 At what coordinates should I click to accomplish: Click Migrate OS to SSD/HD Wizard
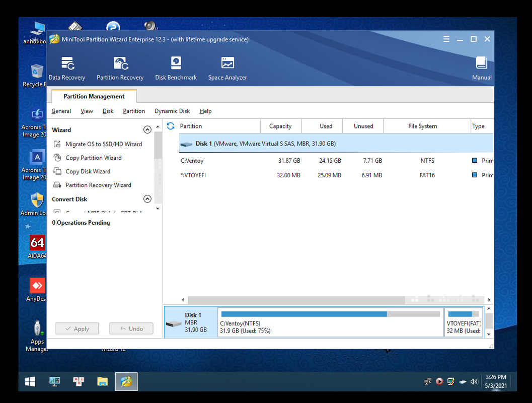[x=98, y=144]
